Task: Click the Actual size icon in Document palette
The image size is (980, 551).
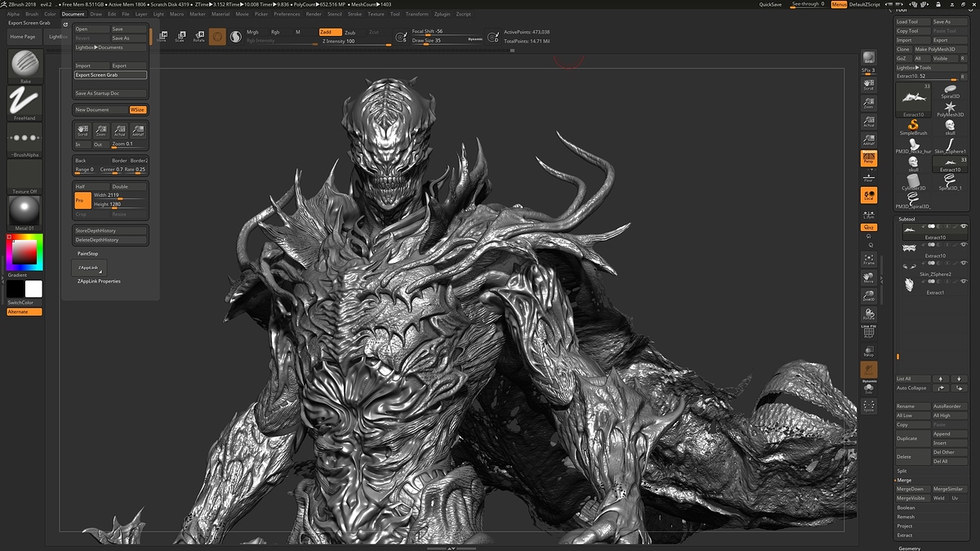Action: [119, 131]
